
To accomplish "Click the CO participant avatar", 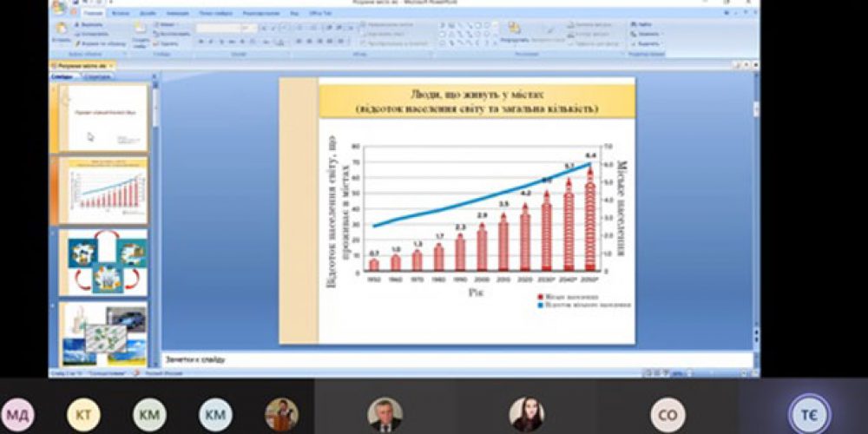I will [x=667, y=414].
